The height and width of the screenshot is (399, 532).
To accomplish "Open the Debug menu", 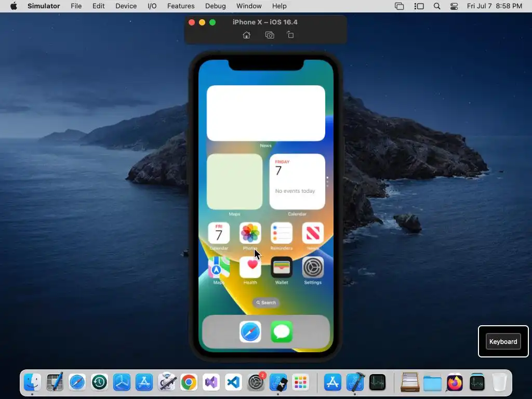I will [x=216, y=6].
